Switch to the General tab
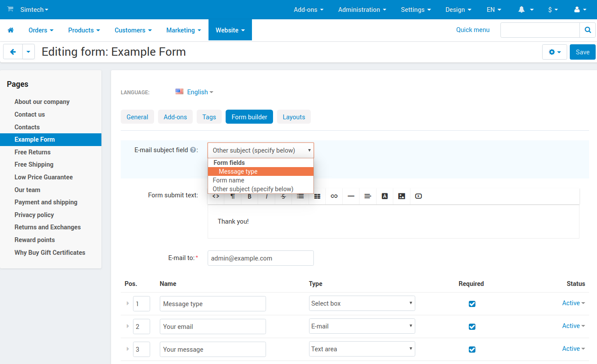Screen dimensions: 597x364 [x=137, y=117]
